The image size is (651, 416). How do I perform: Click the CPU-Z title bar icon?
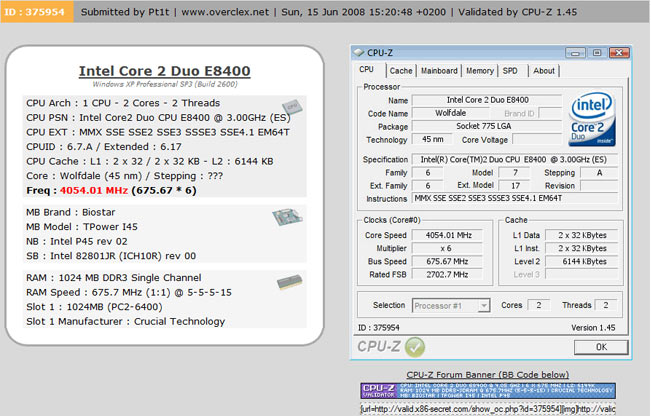pos(358,53)
